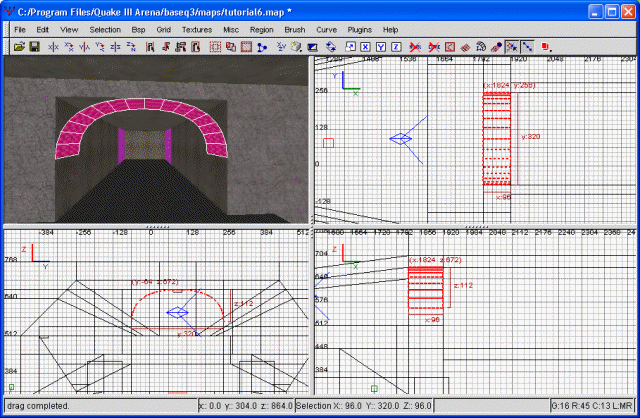The image size is (640, 418).
Task: Open the red show-entities-as dropdown
Action: click(x=547, y=47)
